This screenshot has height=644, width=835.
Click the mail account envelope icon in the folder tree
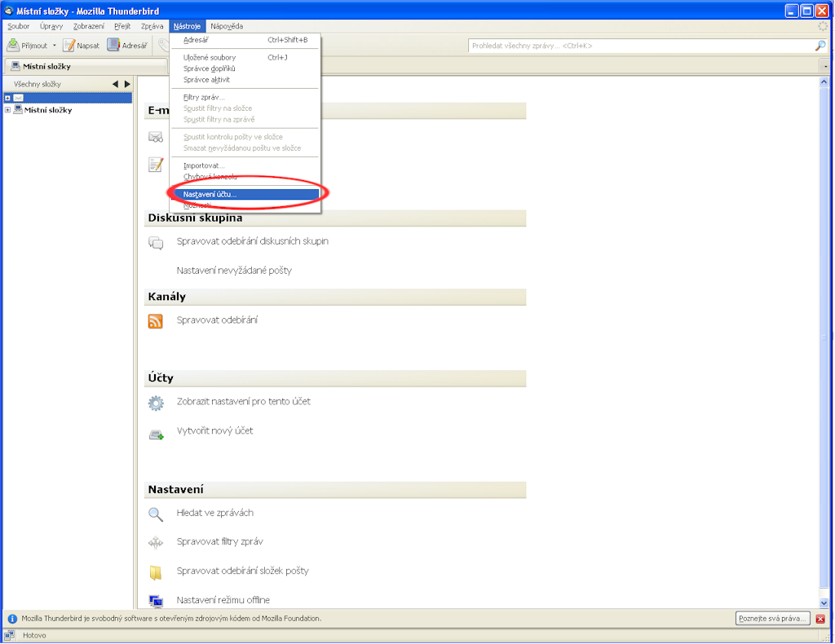pyautogui.click(x=18, y=98)
